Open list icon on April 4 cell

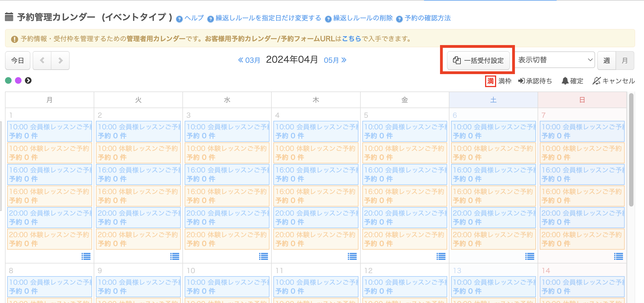point(352,257)
